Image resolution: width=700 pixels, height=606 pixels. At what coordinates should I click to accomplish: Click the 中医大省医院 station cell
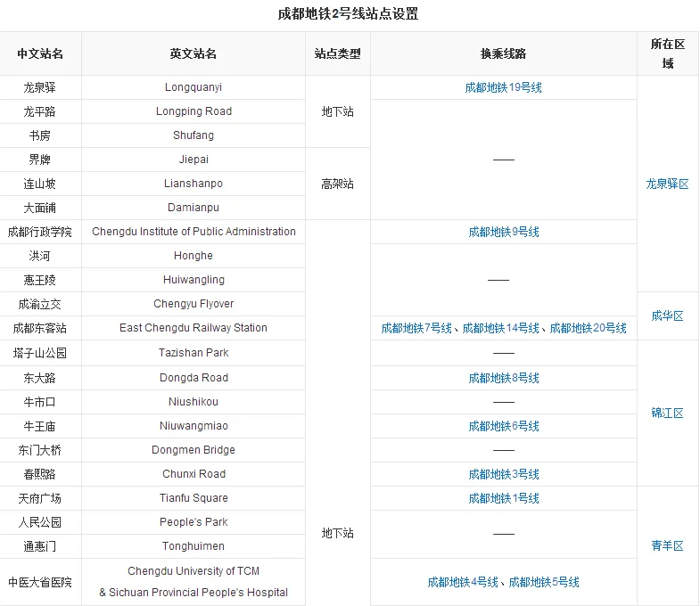coord(40,583)
